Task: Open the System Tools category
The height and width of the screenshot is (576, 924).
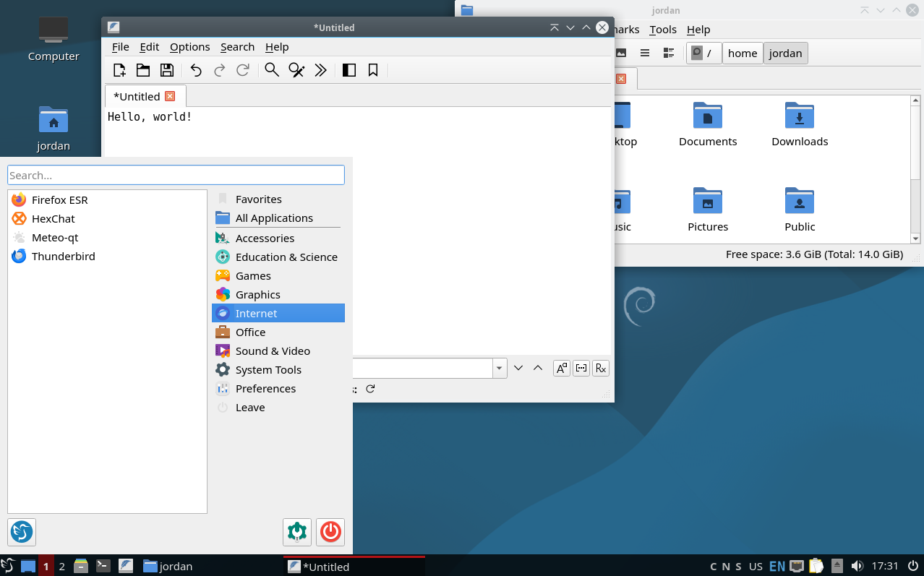Action: coord(278,369)
